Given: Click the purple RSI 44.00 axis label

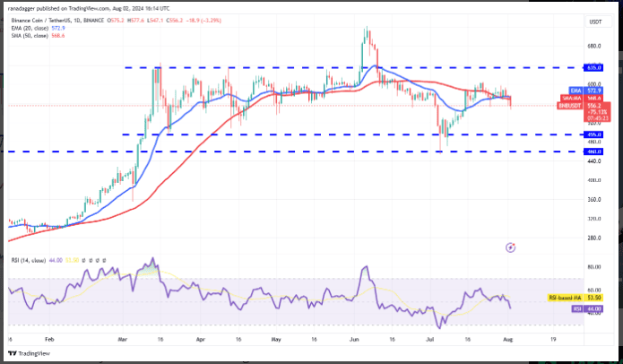Looking at the screenshot, I should point(588,308).
